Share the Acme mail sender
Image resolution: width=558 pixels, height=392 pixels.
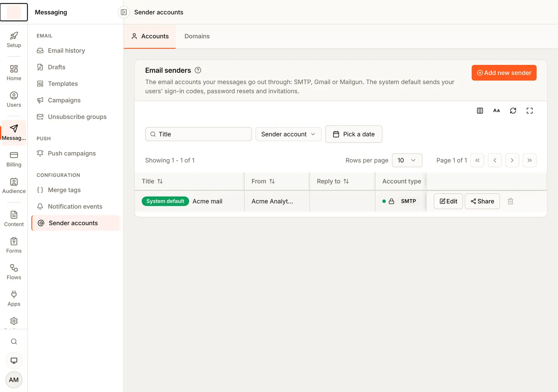point(482,201)
